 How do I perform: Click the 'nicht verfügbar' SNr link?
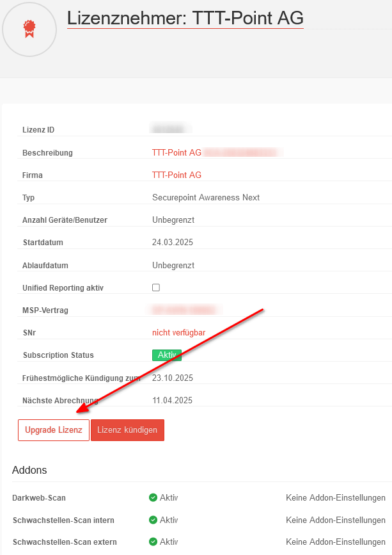(178, 332)
